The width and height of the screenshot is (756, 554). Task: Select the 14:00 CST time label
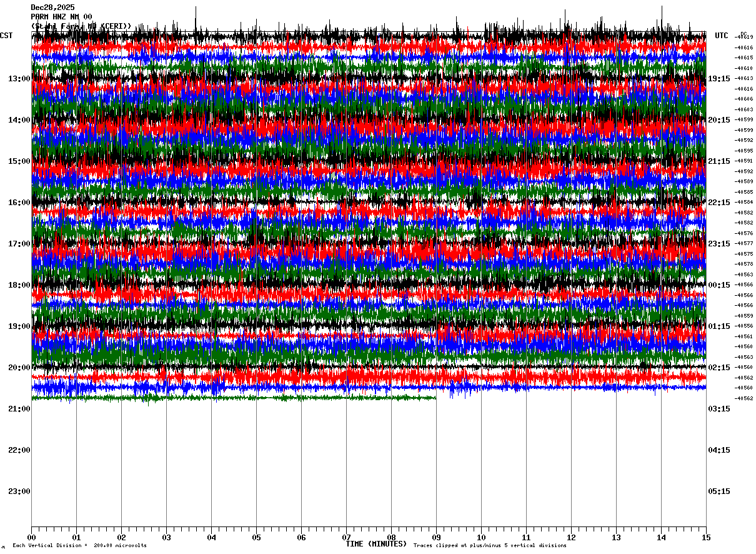(x=19, y=120)
